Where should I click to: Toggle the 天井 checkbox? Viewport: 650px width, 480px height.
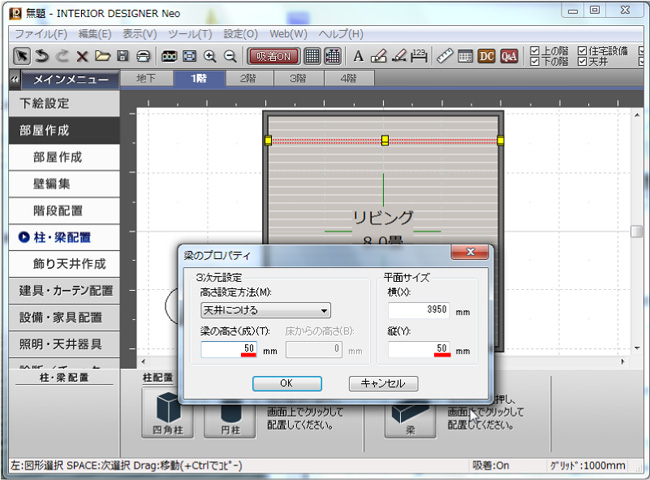tap(584, 62)
